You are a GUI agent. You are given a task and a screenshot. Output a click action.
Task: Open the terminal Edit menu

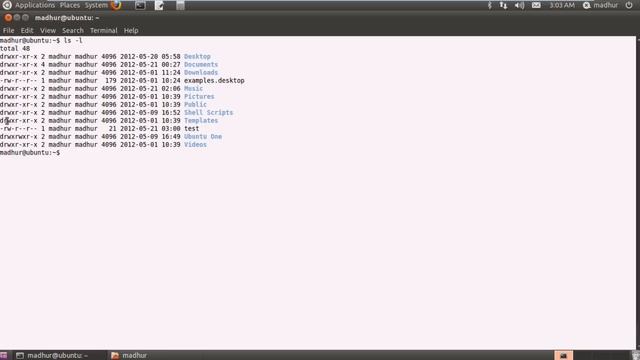pyautogui.click(x=27, y=31)
